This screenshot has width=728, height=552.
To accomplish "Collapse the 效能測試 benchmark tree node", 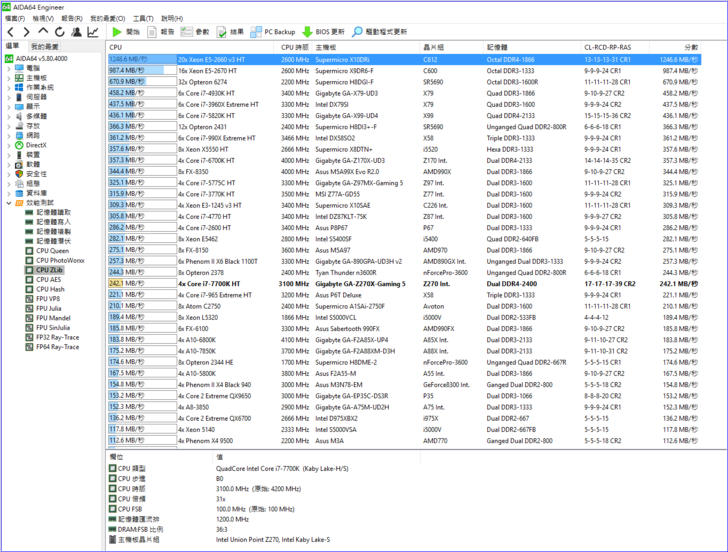I will click(9, 203).
